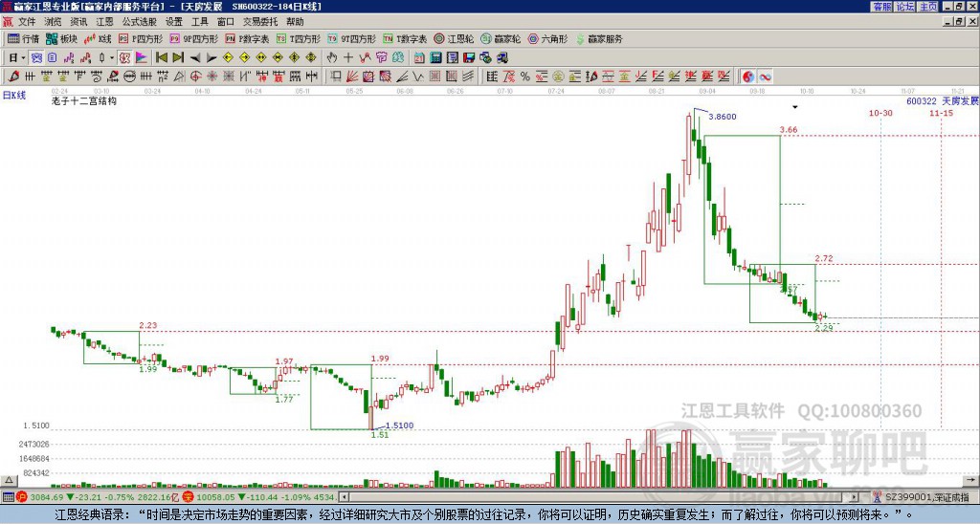Click the 论坛 forum link
980x524 pixels.
pos(905,7)
